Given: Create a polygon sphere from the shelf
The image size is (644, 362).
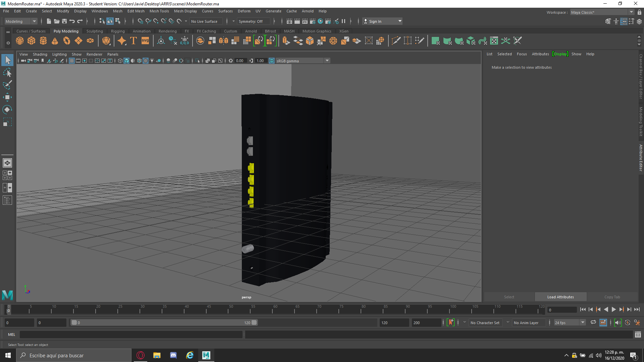Looking at the screenshot, I should point(20,41).
